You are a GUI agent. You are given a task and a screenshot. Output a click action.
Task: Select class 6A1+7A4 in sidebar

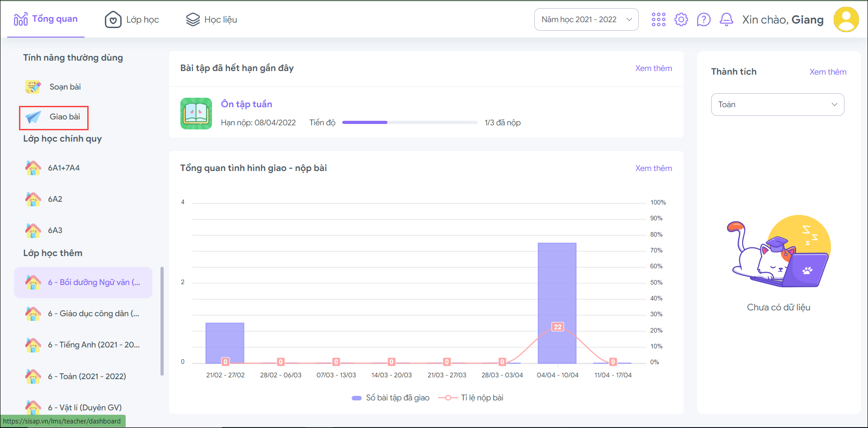pos(64,168)
